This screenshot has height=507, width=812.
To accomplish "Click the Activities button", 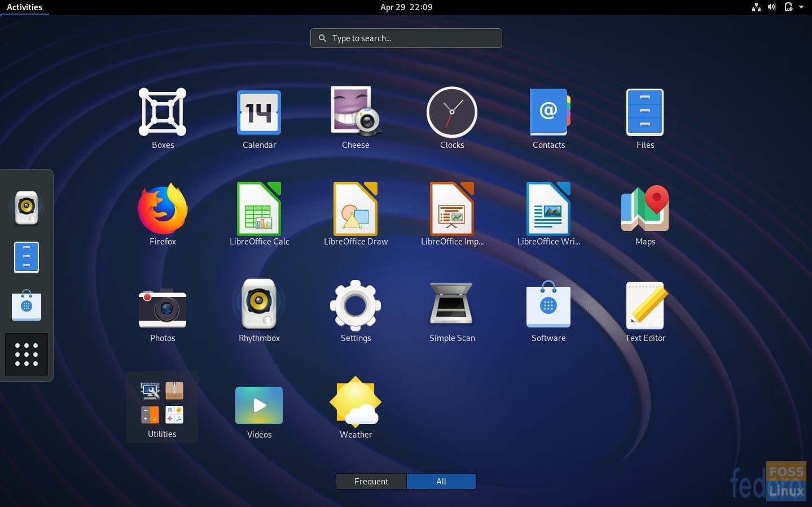I will [24, 7].
